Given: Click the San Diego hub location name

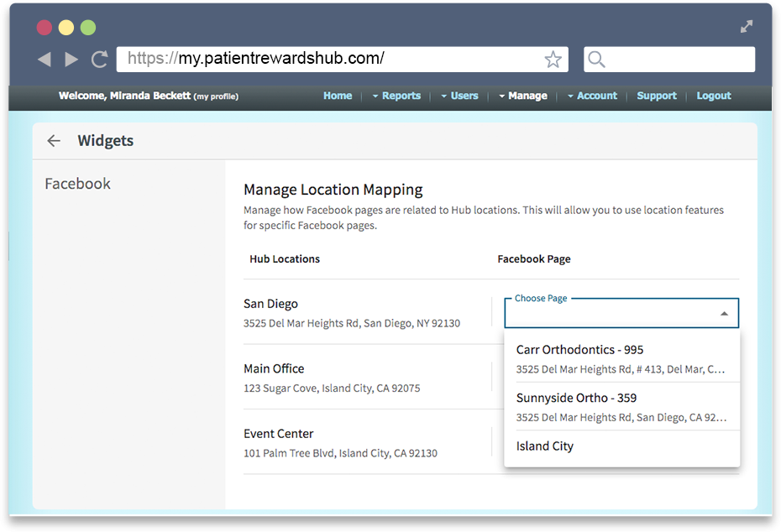Looking at the screenshot, I should pos(271,304).
